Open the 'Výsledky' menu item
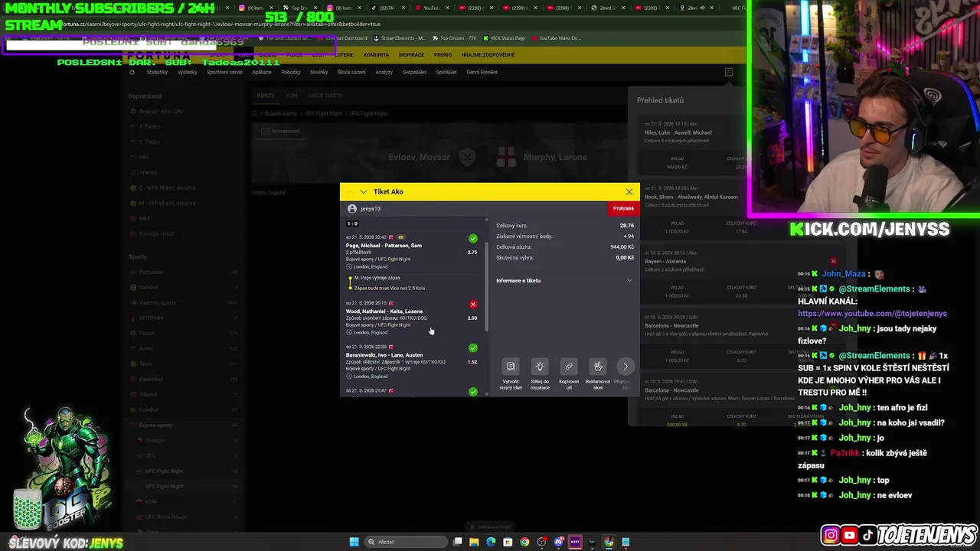The image size is (980, 551). click(x=187, y=72)
